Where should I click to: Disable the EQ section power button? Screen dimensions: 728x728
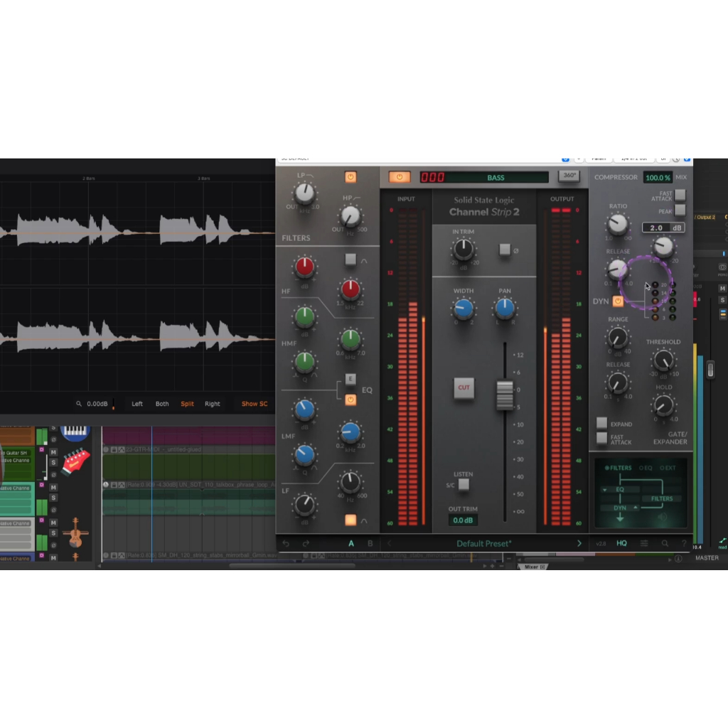350,400
